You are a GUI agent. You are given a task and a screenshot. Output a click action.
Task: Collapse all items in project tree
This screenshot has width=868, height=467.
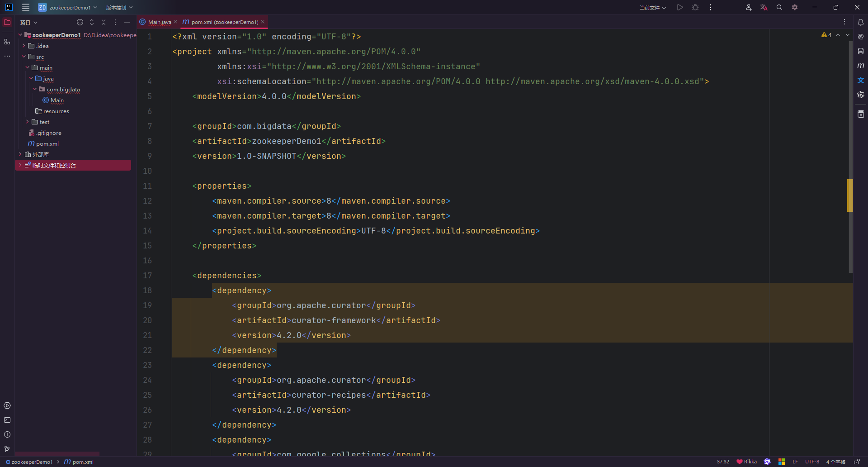[x=104, y=22]
